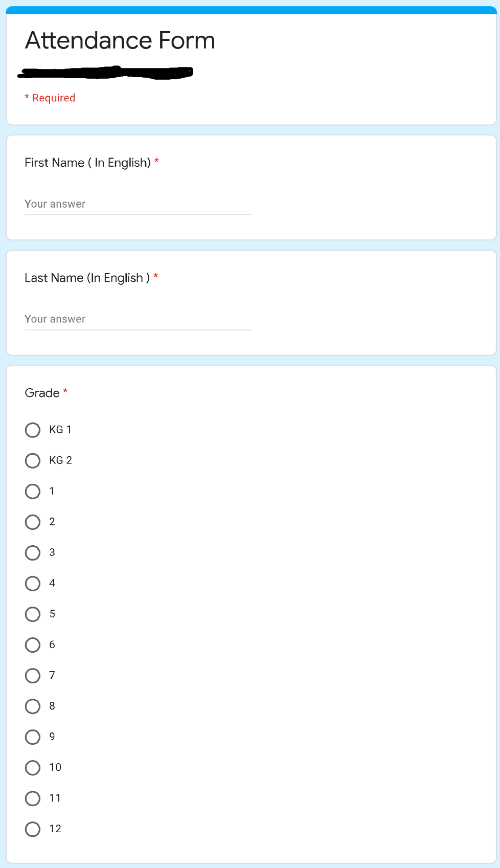This screenshot has width=500, height=868.
Task: Select grade 9 radio button
Action: coord(33,737)
